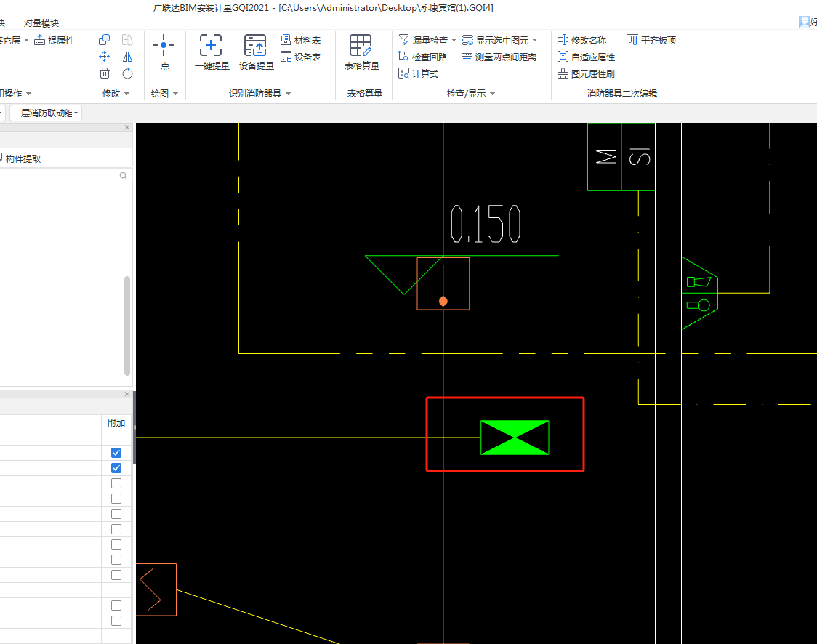The height and width of the screenshot is (644, 817).
Task: Click the 消防器具二次编辑 group label
Action: click(621, 94)
